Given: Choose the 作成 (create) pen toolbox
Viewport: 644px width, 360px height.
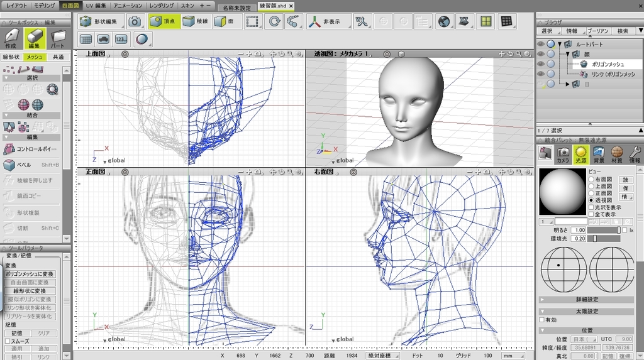Looking at the screenshot, I should point(11,39).
